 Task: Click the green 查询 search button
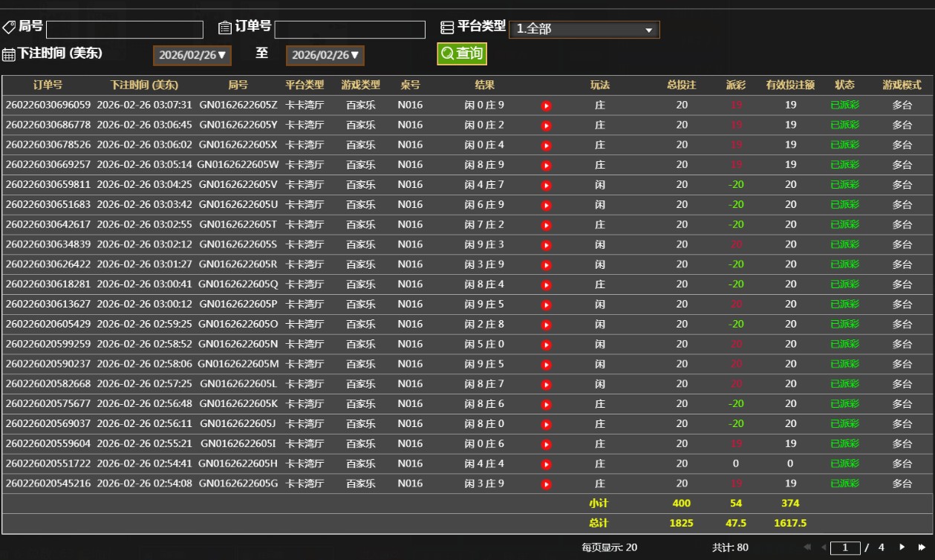pyautogui.click(x=462, y=53)
